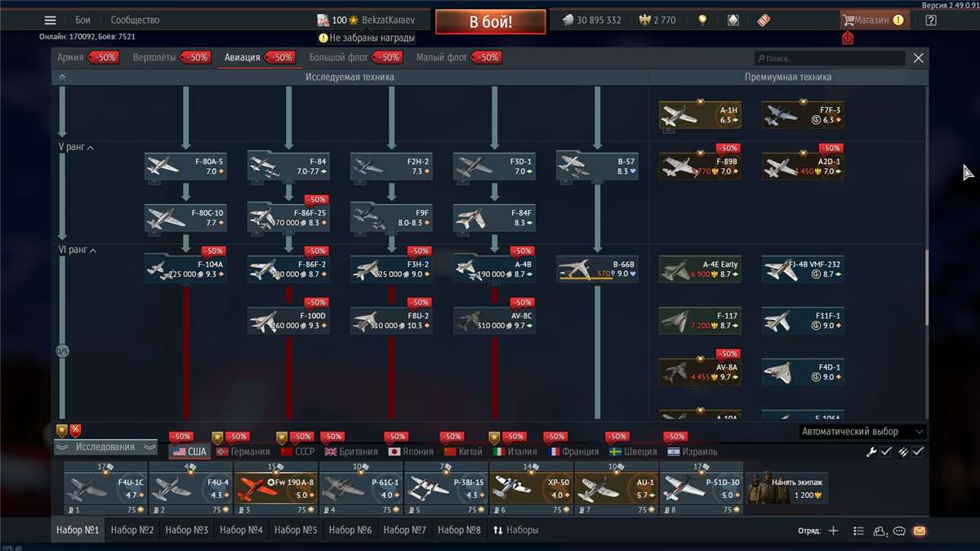Click the Поиск search field
The height and width of the screenshot is (551, 980).
(x=829, y=57)
